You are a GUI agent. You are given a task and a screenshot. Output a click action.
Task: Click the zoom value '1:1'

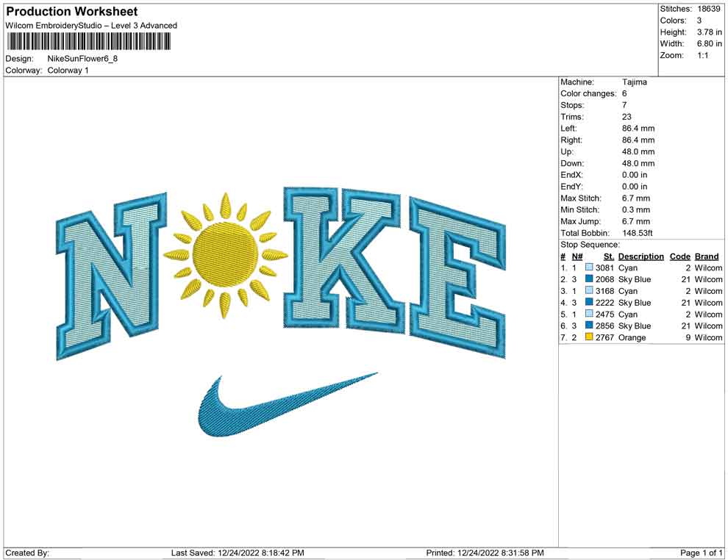(x=703, y=55)
